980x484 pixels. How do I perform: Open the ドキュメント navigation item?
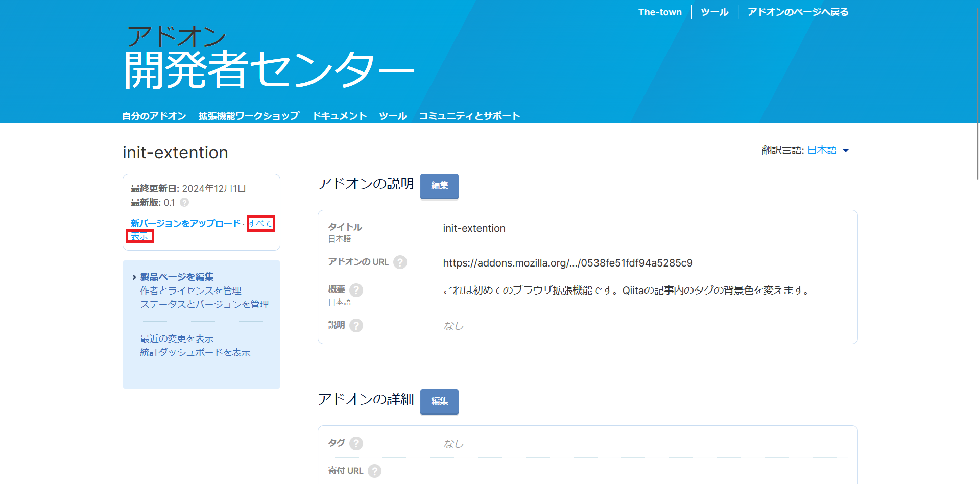click(339, 115)
